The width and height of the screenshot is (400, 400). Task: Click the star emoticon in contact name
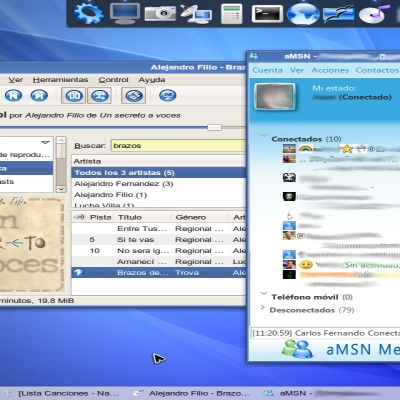pyautogui.click(x=347, y=149)
